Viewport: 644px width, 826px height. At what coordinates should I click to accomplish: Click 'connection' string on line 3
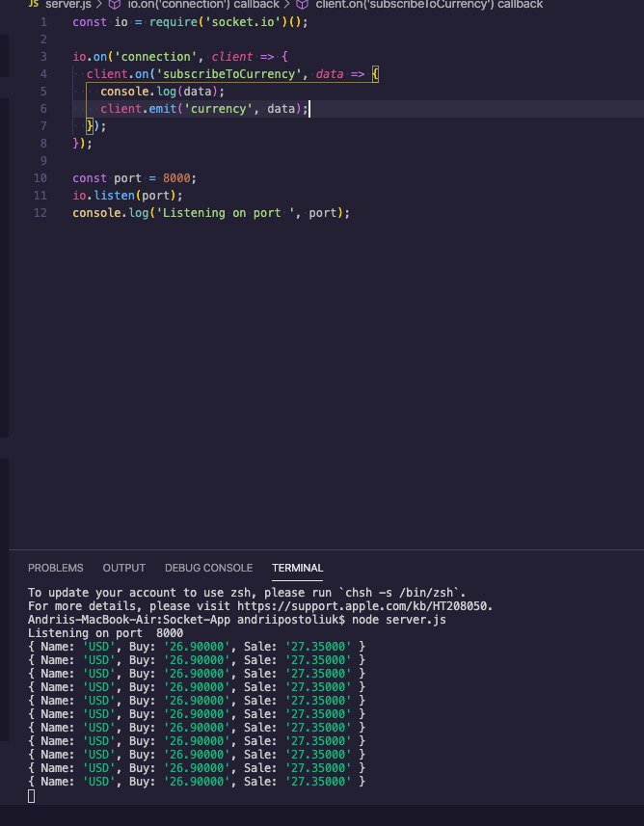(156, 57)
